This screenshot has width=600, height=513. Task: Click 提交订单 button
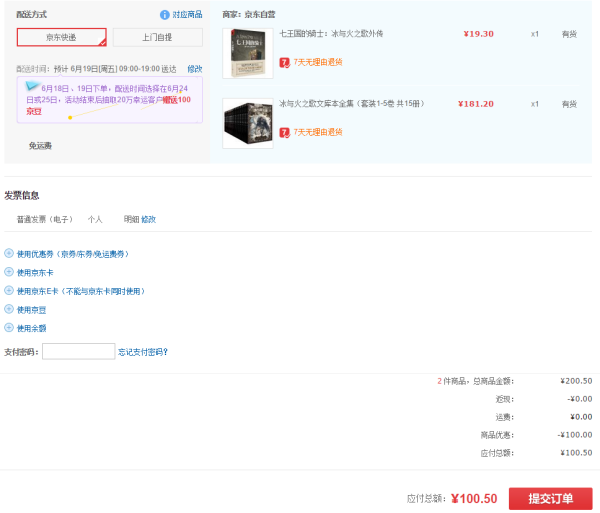point(551,498)
